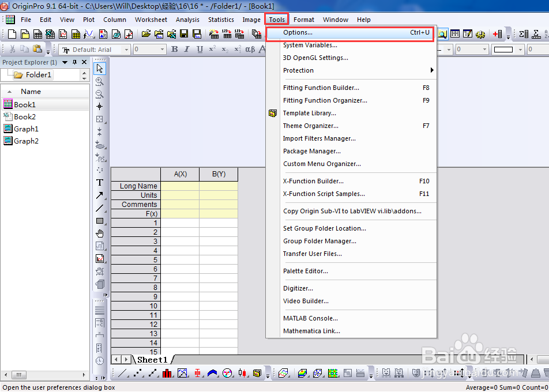The height and width of the screenshot is (392, 549).
Task: Click the A(X) column header
Action: pos(180,174)
